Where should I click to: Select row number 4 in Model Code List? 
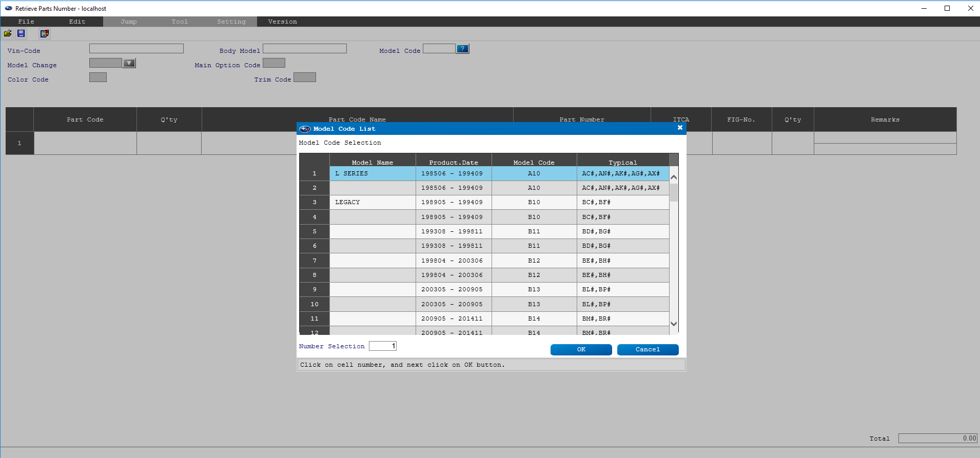click(315, 217)
